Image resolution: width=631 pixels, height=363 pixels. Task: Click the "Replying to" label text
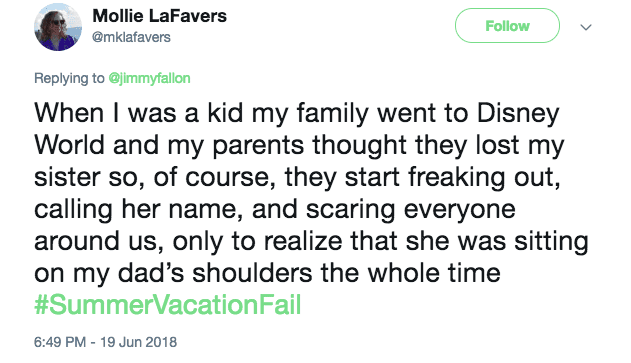pos(69,78)
